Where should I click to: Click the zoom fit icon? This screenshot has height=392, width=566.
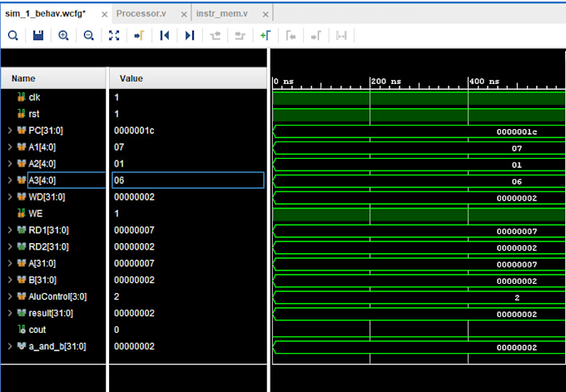(114, 35)
